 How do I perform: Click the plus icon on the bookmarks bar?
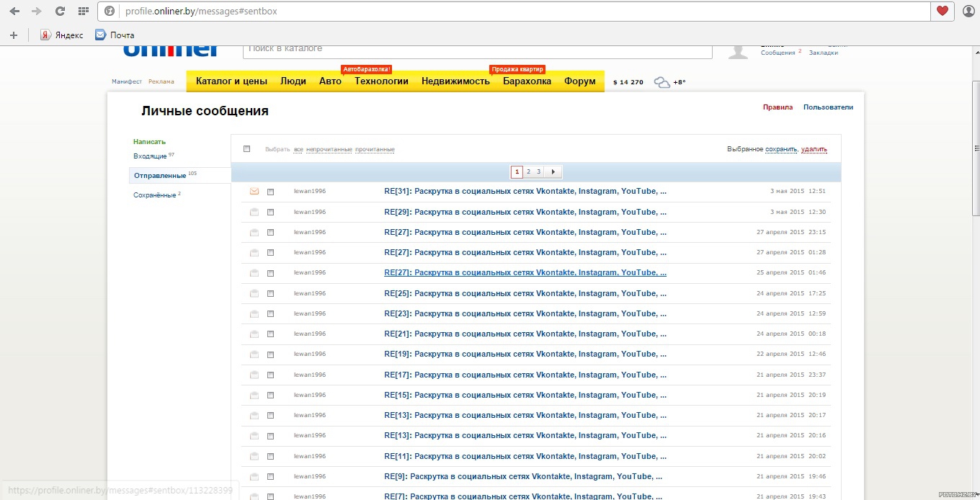pyautogui.click(x=14, y=35)
